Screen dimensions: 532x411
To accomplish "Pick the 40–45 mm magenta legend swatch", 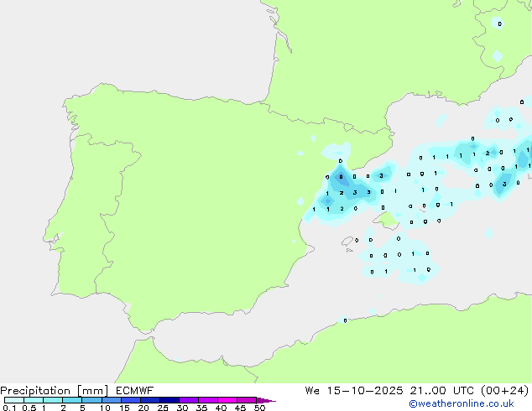I will pos(227,400).
